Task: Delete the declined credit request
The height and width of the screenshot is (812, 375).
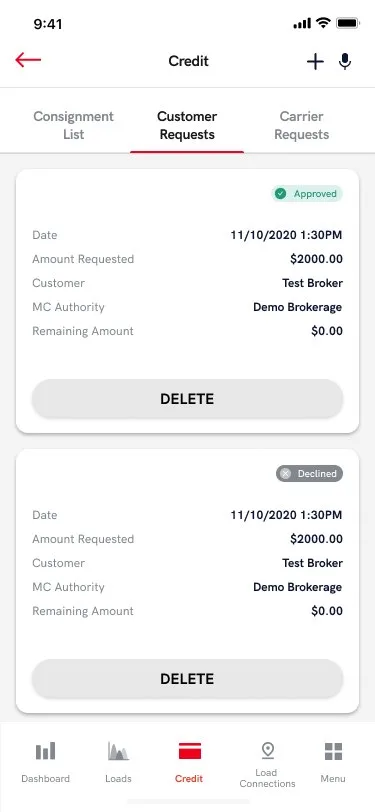Action: [x=188, y=679]
